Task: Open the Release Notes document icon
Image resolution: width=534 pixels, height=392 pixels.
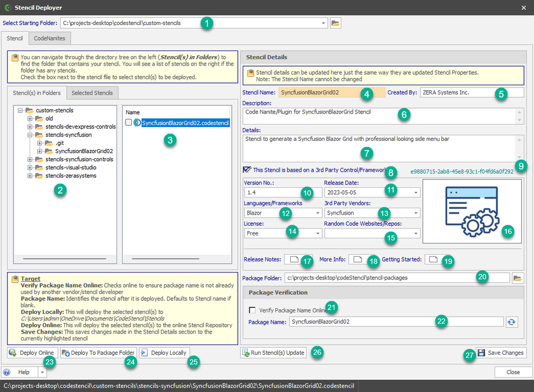Action: [x=294, y=259]
